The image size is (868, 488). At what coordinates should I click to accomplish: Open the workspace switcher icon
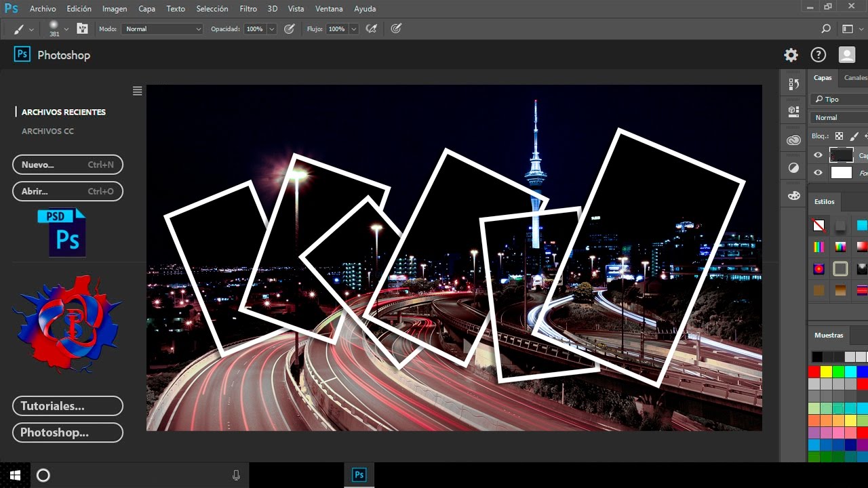pyautogui.click(x=847, y=29)
